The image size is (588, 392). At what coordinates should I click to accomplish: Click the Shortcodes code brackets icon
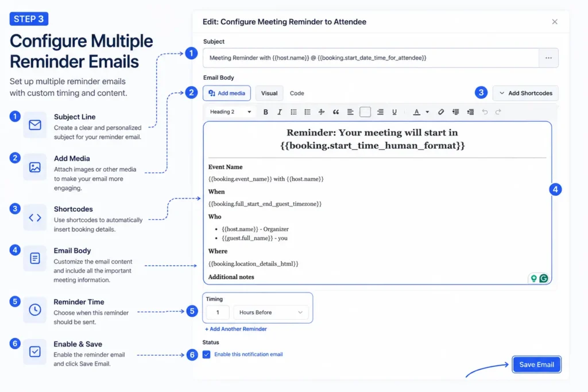(x=35, y=218)
